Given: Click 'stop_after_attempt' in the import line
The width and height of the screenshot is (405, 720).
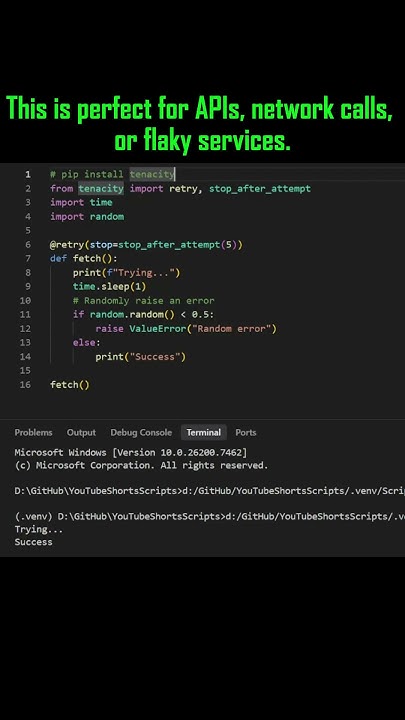Looking at the screenshot, I should tap(260, 189).
